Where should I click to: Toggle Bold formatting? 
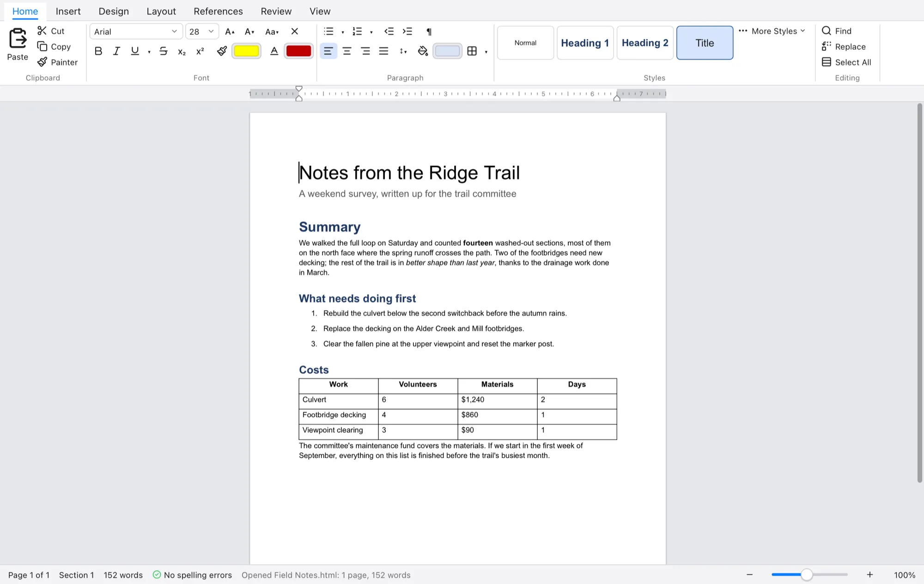[x=98, y=51]
